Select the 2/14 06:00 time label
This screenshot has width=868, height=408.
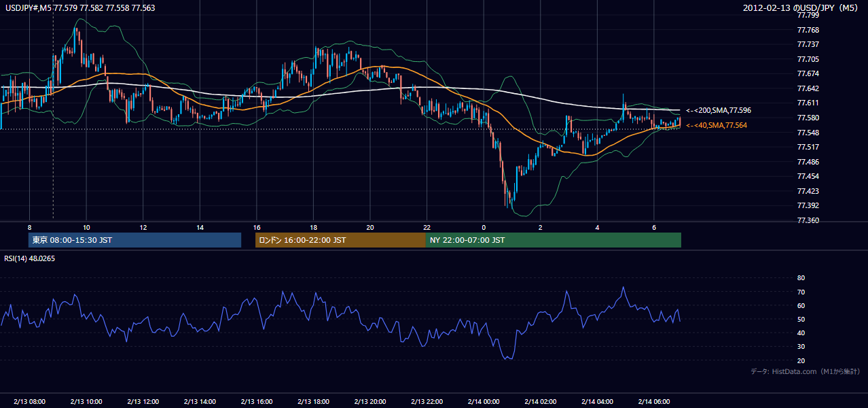653,402
